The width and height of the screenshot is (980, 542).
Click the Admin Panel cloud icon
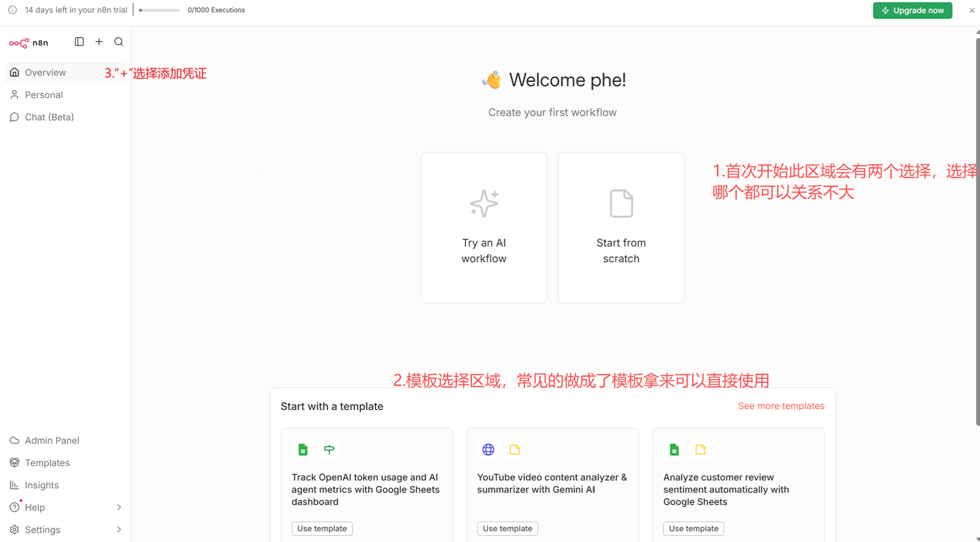[x=14, y=440]
